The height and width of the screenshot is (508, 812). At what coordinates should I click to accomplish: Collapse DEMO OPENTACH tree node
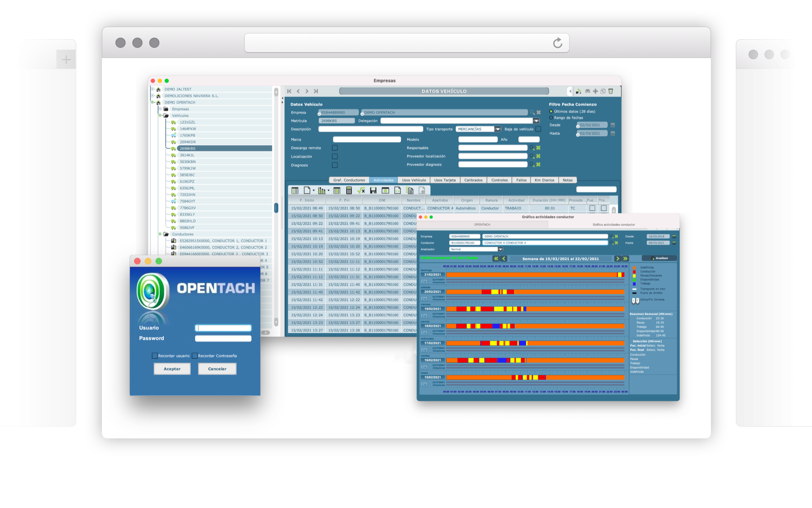(153, 102)
